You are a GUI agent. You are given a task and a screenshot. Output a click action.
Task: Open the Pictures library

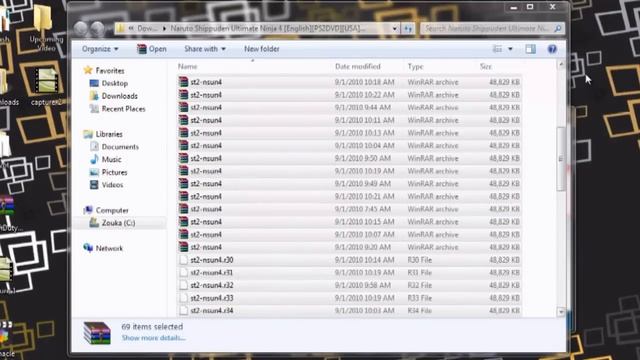tap(114, 172)
